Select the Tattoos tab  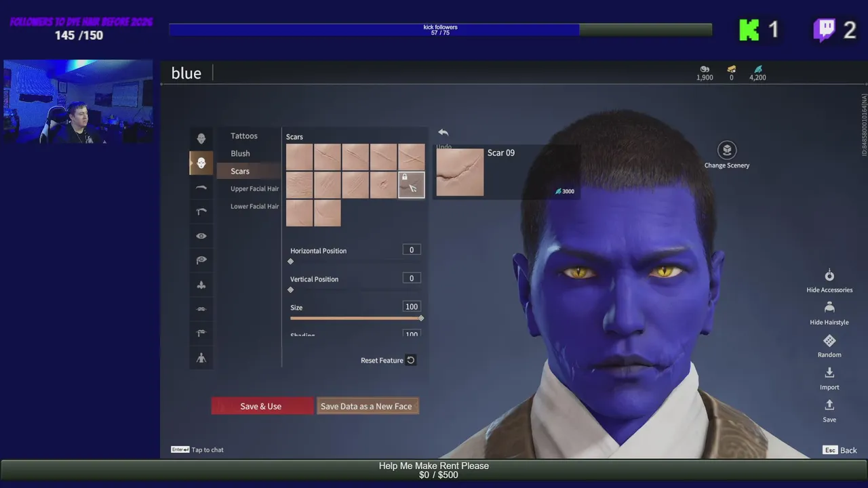pyautogui.click(x=244, y=136)
